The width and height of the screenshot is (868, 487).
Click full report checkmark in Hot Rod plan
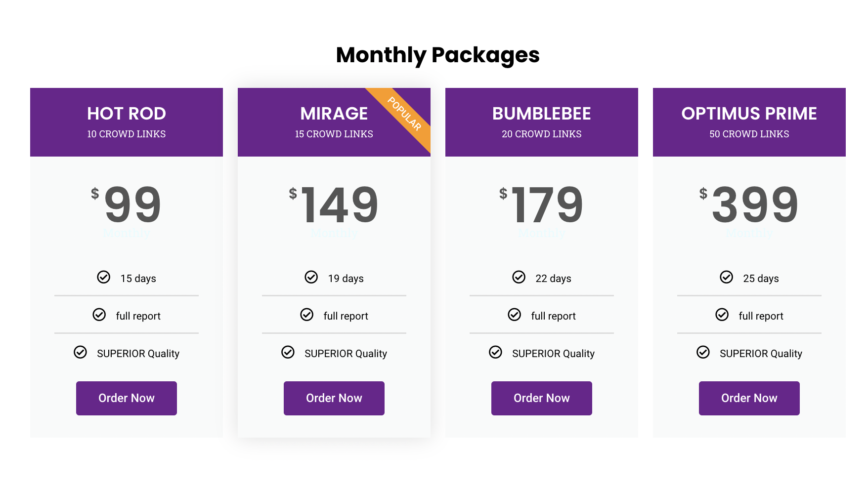pyautogui.click(x=99, y=315)
